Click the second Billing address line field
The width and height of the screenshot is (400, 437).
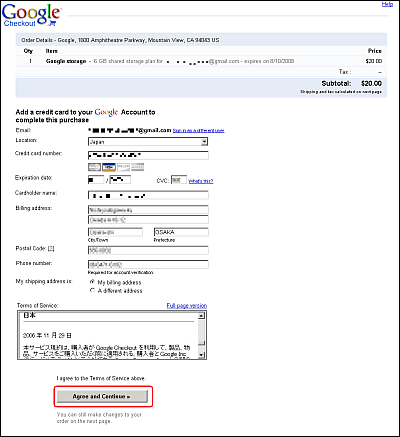148,220
